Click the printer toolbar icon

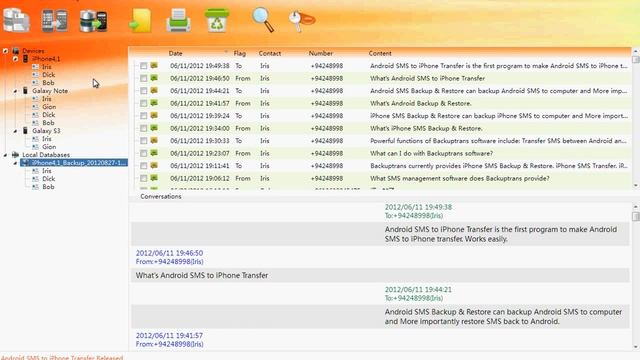coord(178,20)
